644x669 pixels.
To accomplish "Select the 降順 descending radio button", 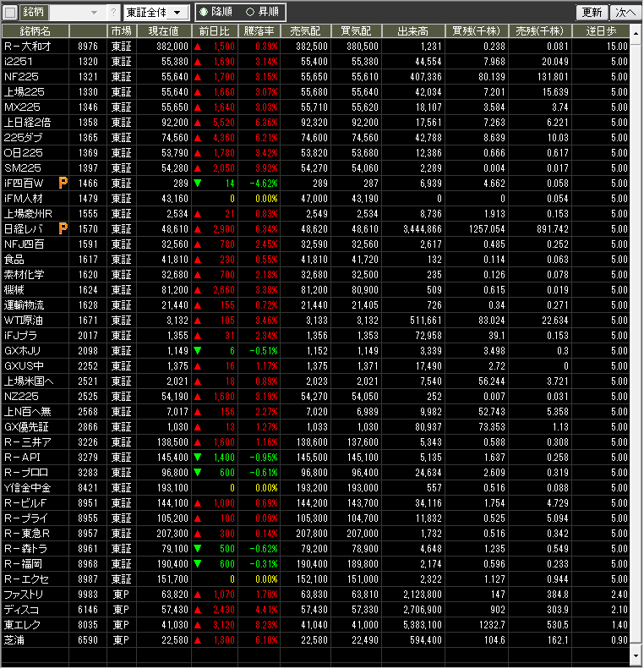I will point(203,13).
